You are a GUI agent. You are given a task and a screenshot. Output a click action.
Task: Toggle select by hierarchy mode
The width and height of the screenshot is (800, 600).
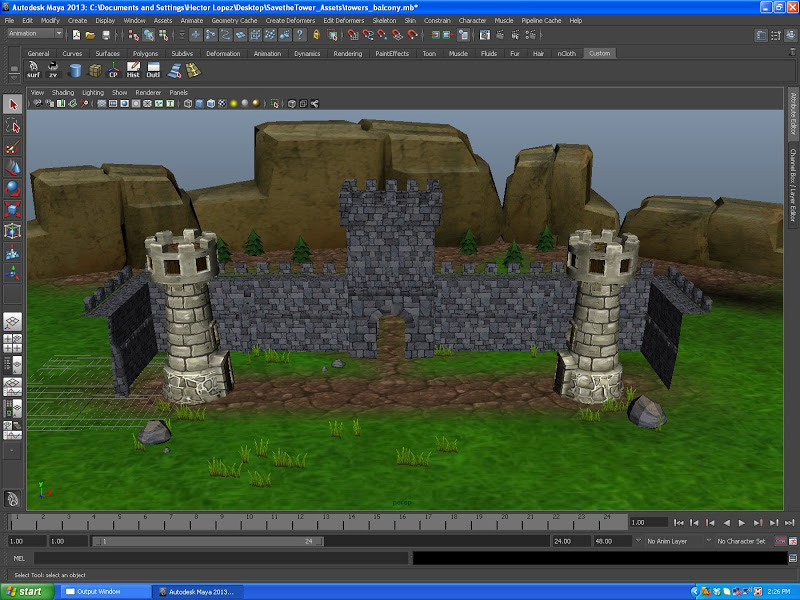134,35
